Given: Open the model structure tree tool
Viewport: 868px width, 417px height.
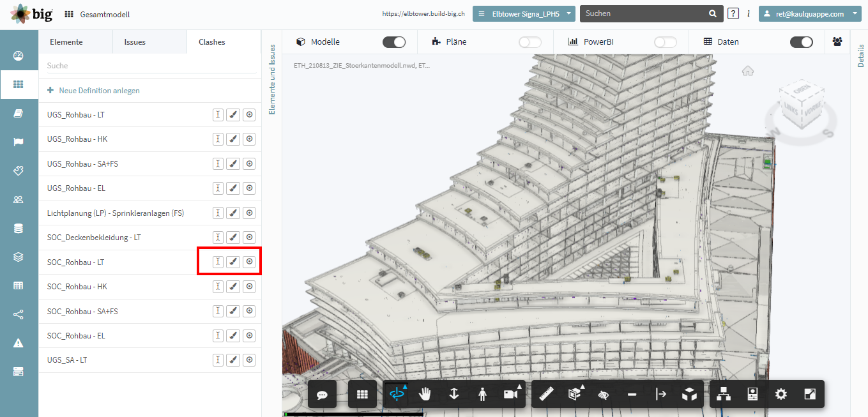Looking at the screenshot, I should 724,394.
